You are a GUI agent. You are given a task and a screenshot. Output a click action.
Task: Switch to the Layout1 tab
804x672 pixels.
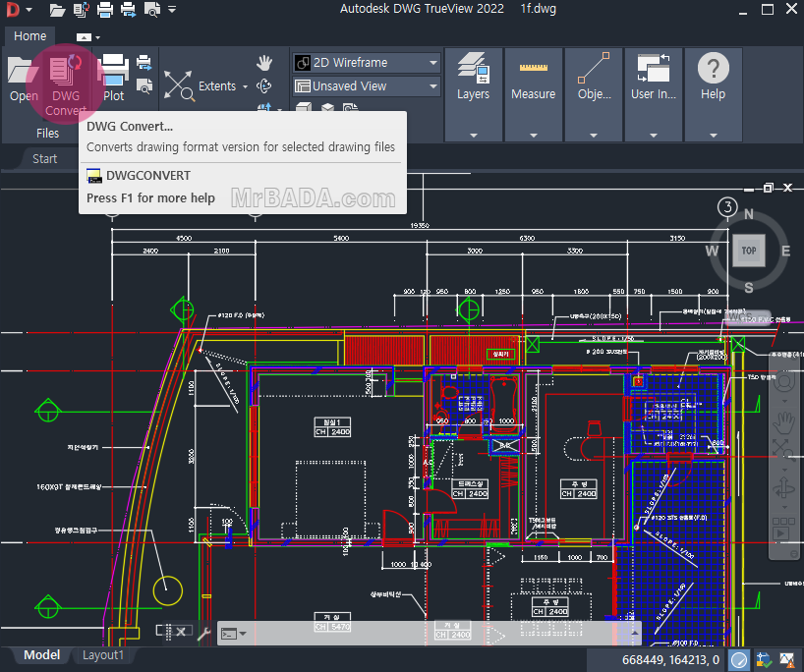point(103,655)
